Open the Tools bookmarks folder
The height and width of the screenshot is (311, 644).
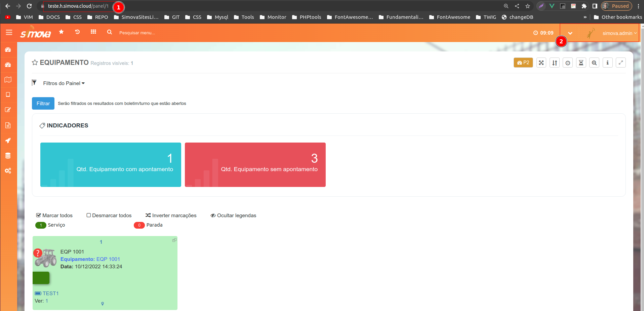click(244, 17)
